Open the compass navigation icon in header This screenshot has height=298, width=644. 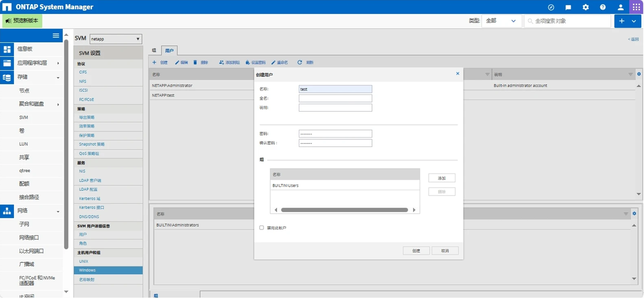click(551, 7)
